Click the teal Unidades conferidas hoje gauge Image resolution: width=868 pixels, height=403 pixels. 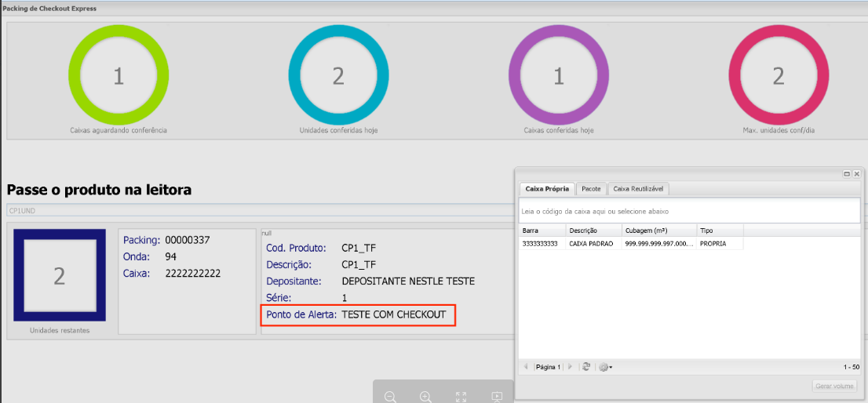pos(338,74)
